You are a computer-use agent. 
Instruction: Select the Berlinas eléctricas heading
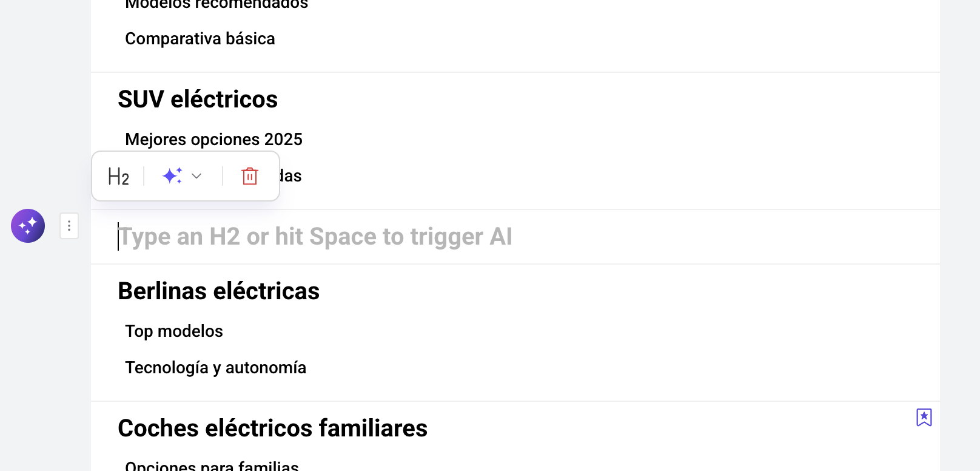point(218,291)
